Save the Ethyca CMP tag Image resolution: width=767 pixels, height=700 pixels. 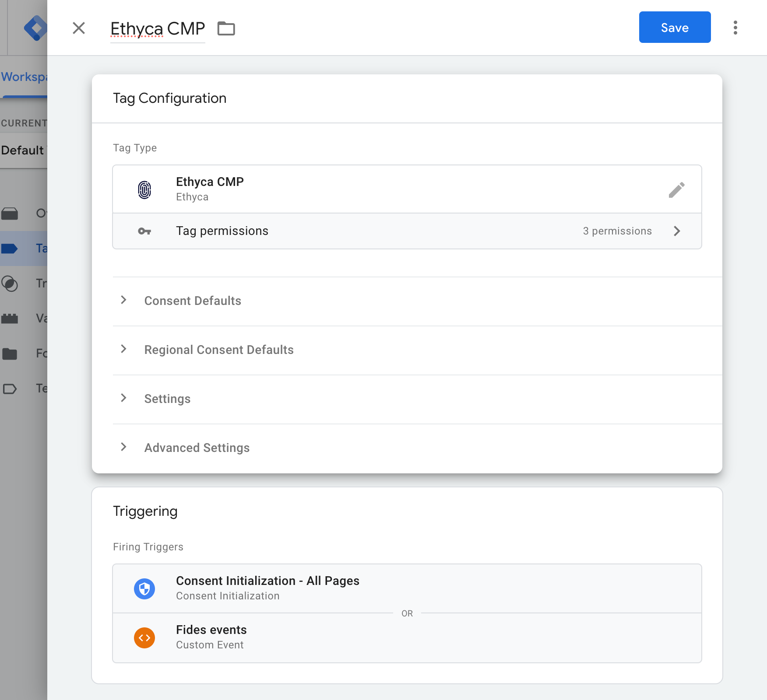(x=675, y=27)
